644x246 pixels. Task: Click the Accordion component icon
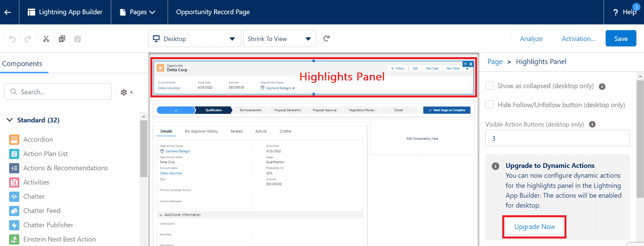(14, 140)
